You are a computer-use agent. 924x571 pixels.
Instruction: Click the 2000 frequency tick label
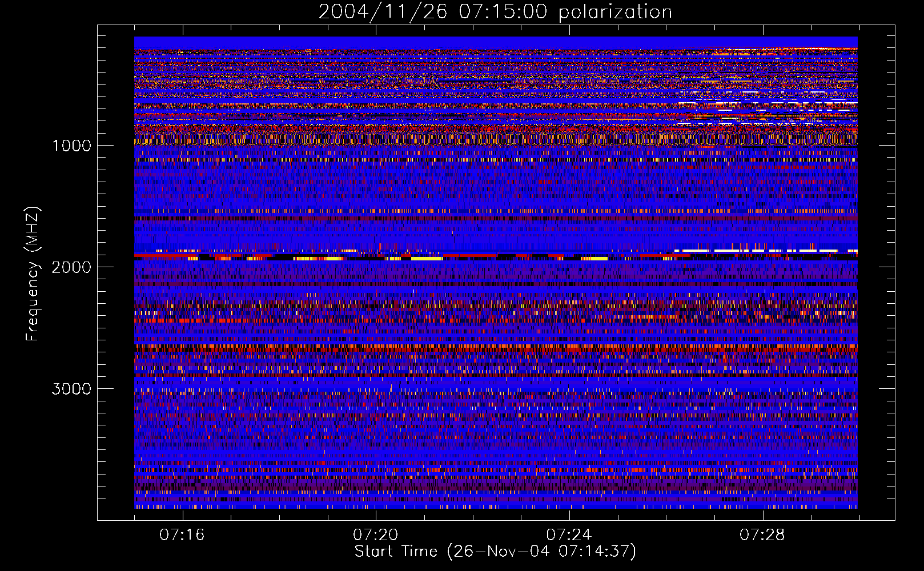pyautogui.click(x=71, y=267)
